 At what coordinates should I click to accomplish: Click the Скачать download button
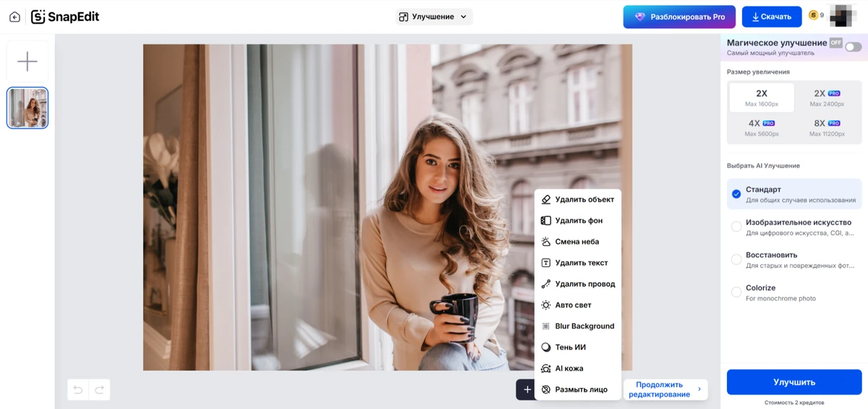pos(772,17)
